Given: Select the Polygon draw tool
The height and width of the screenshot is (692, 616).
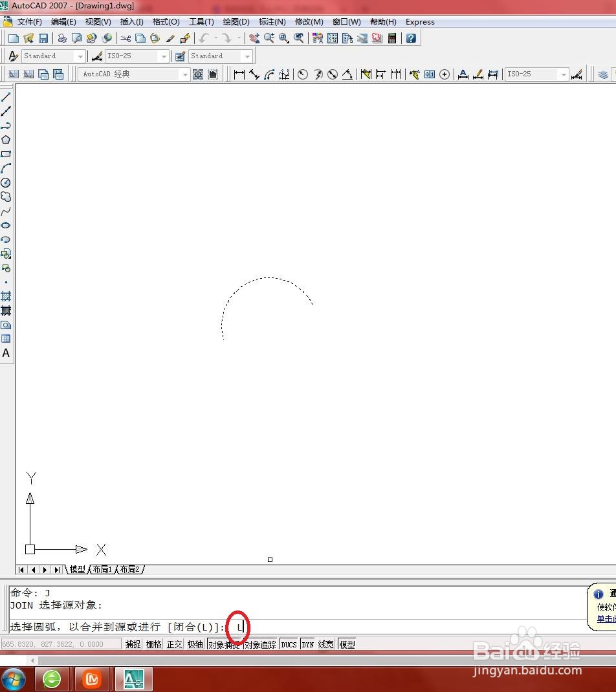Looking at the screenshot, I should tap(6, 140).
